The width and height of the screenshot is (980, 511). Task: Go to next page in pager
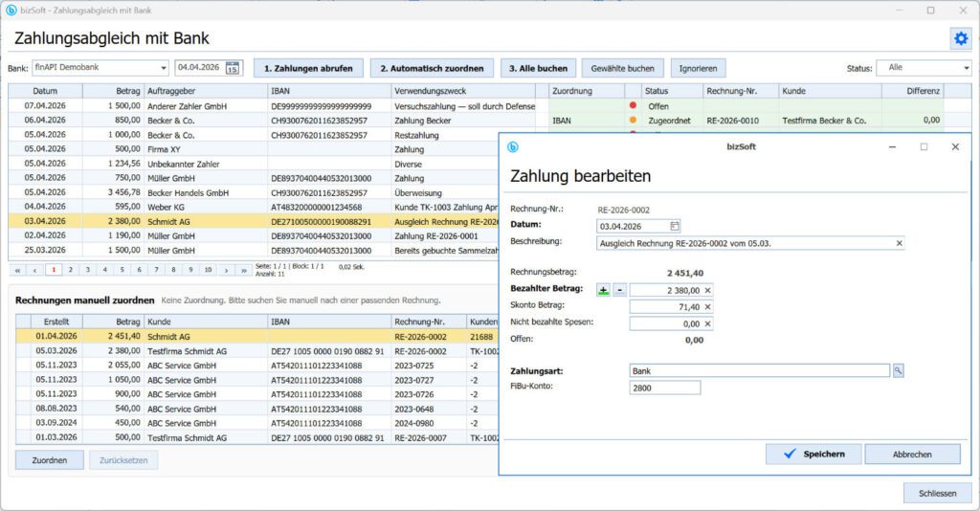[x=227, y=270]
